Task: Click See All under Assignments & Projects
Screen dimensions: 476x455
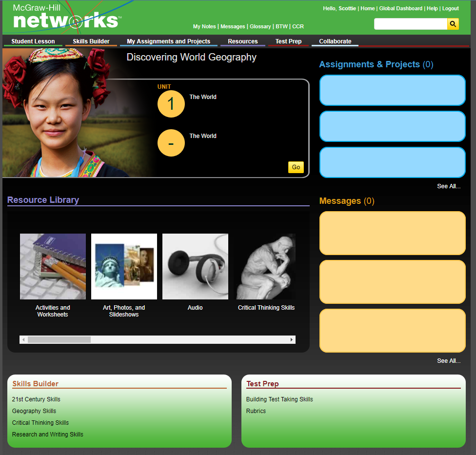Action: [x=449, y=186]
